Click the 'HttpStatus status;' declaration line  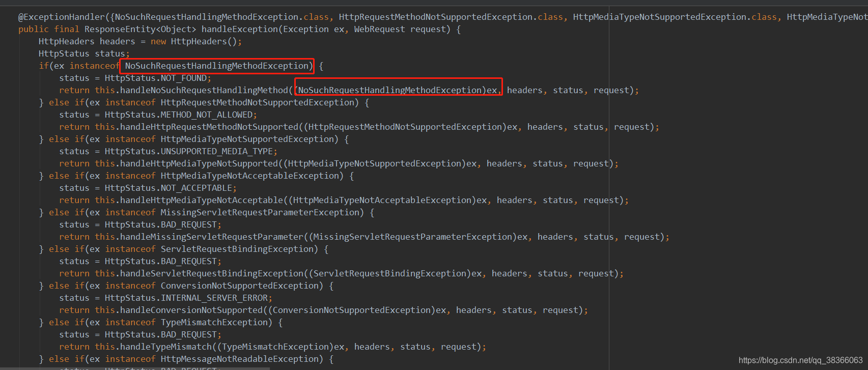coord(84,54)
